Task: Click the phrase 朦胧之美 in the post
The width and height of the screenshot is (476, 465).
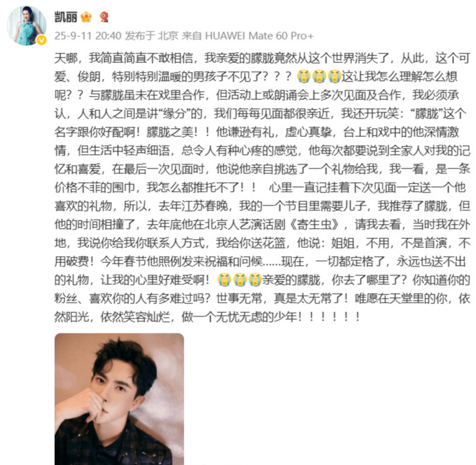Action: click(170, 132)
